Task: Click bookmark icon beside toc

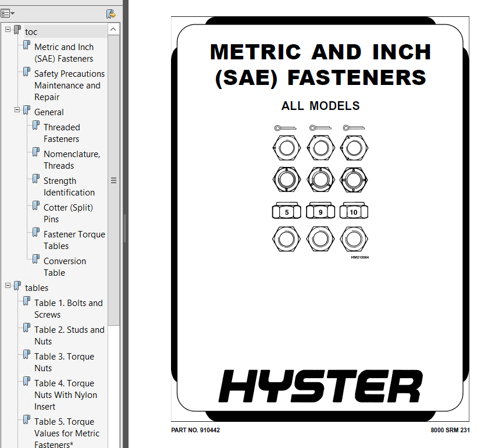Action: click(x=17, y=30)
